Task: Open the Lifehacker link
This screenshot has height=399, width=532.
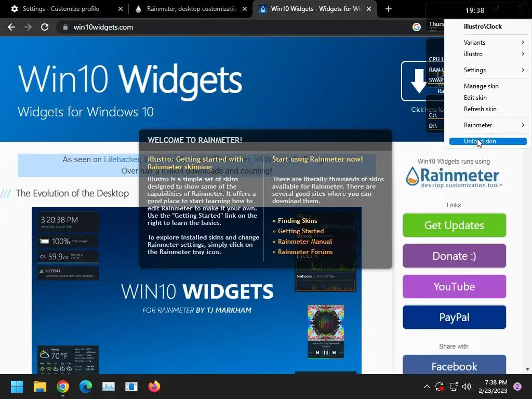Action: (x=122, y=159)
